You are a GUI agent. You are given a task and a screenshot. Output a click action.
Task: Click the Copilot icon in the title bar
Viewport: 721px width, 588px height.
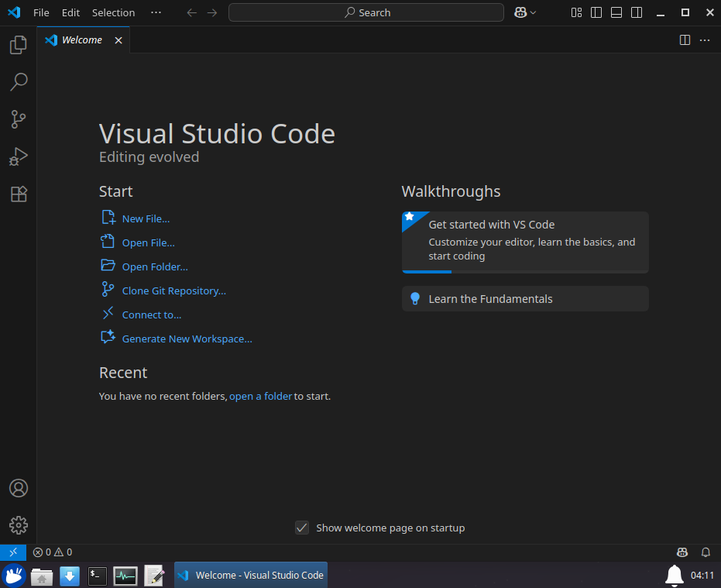pyautogui.click(x=520, y=12)
